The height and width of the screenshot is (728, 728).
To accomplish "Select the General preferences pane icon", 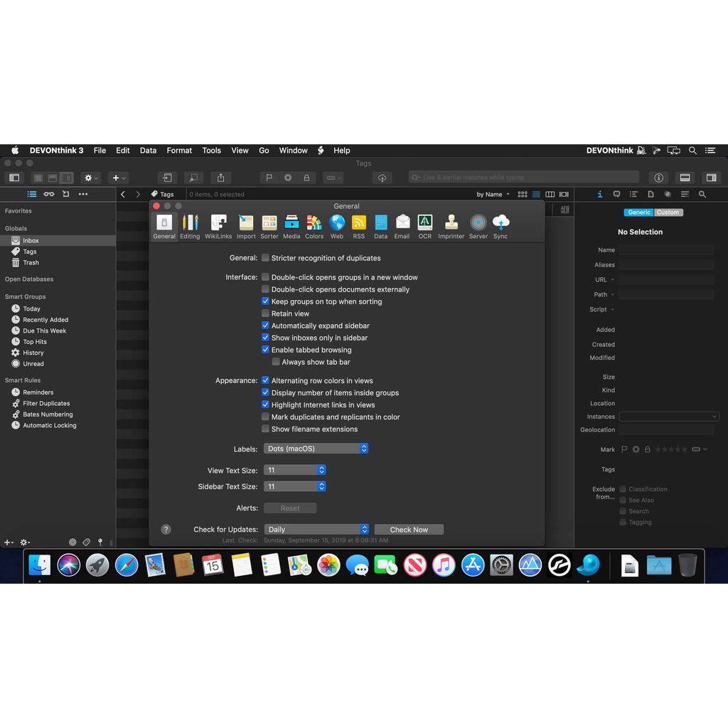I will coord(164,227).
